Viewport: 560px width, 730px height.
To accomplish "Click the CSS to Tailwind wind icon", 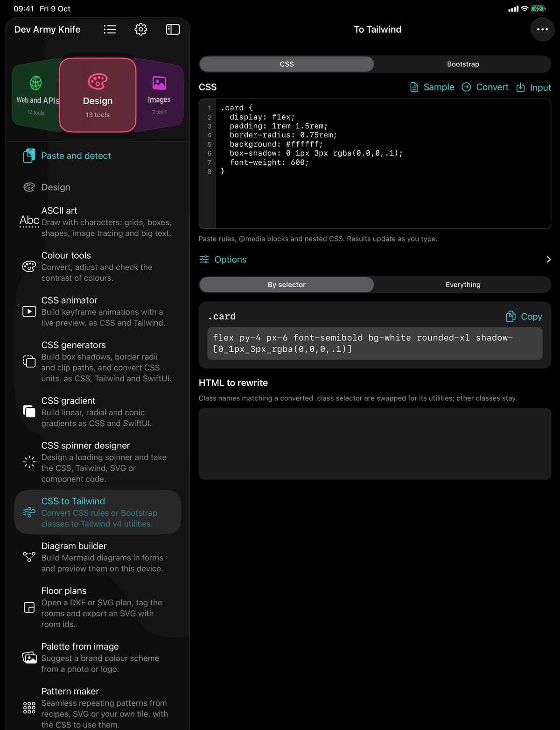I will pyautogui.click(x=29, y=512).
